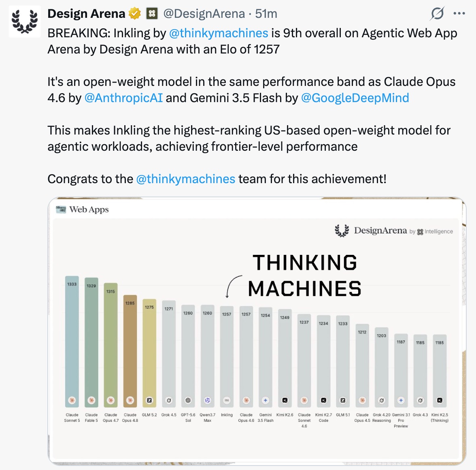
Task: Click the Design Arena display name
Action: pos(86,14)
